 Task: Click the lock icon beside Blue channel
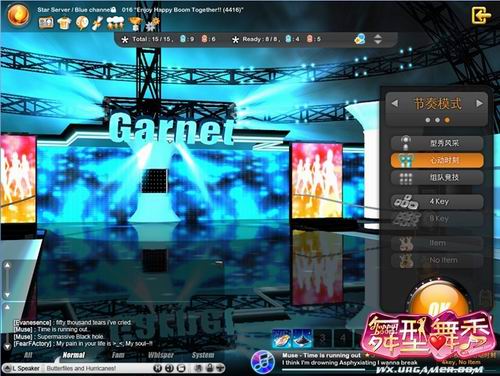coord(113,10)
